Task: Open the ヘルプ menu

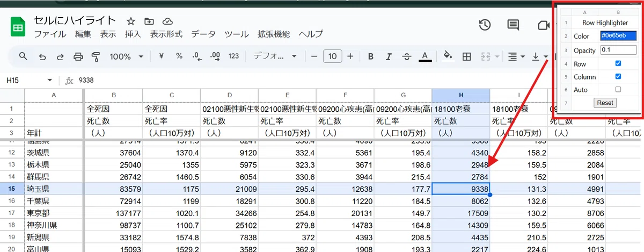Action: [311, 34]
